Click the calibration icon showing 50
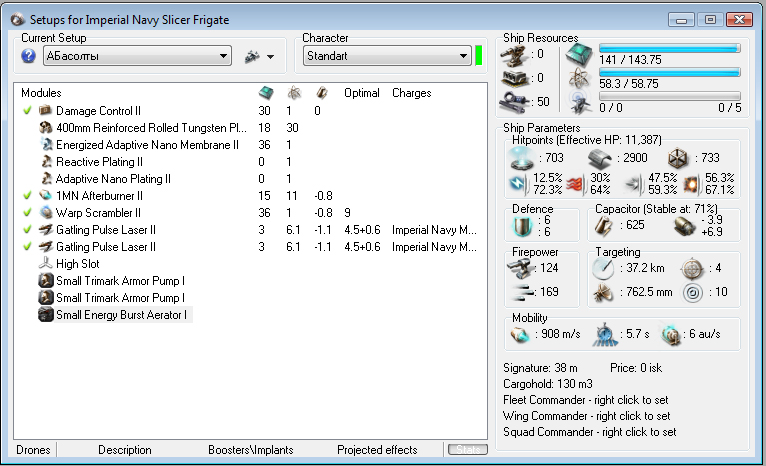766x466 pixels. (515, 102)
